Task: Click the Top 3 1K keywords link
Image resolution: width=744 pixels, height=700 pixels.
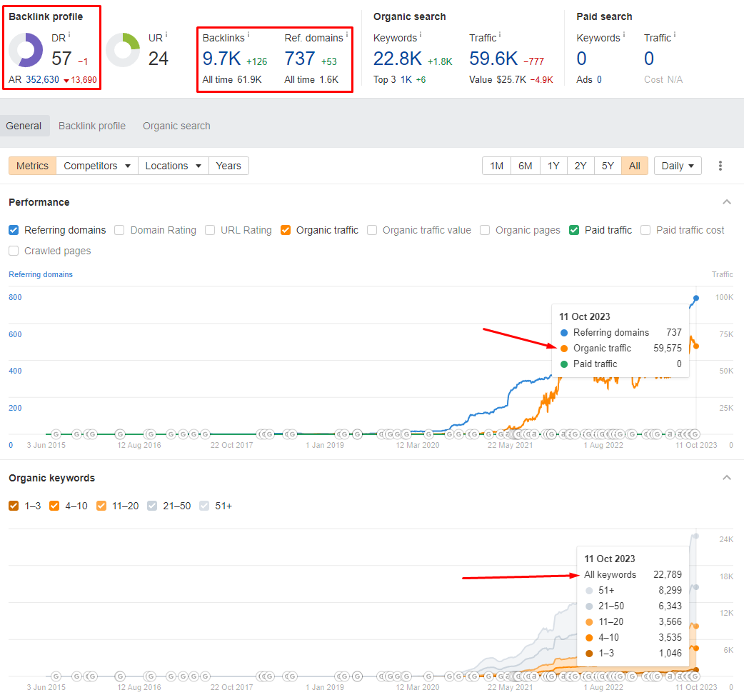Action: click(406, 79)
